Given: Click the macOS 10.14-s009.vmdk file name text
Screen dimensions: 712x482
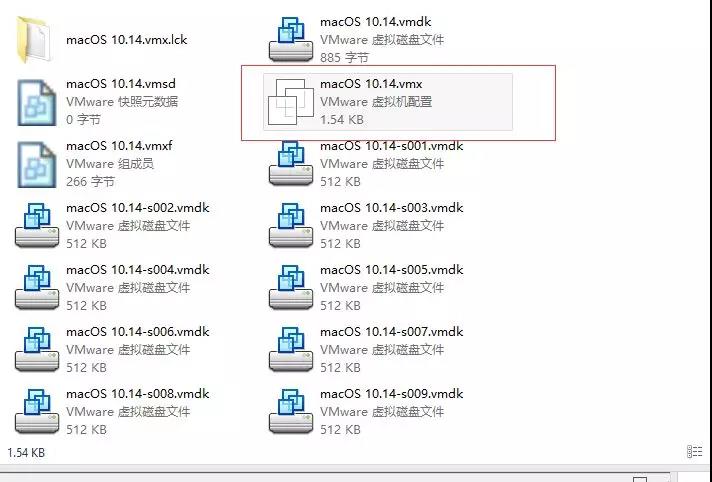Looking at the screenshot, I should tap(391, 394).
